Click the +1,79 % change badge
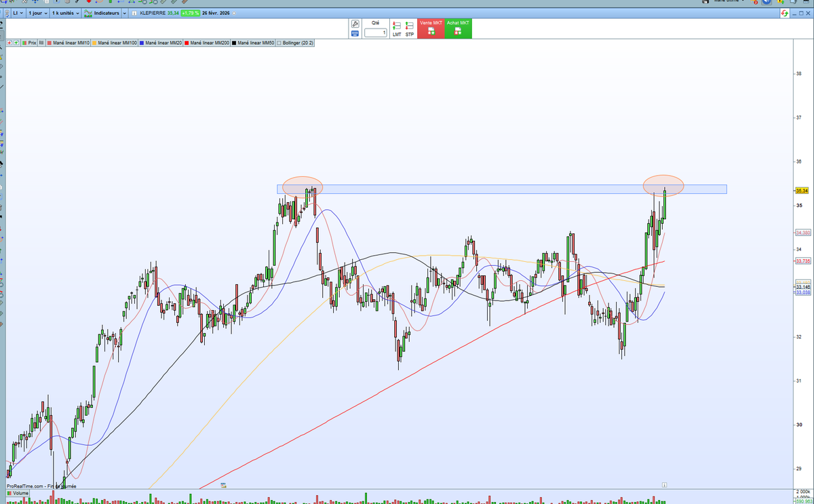The width and height of the screenshot is (814, 504). click(x=191, y=13)
